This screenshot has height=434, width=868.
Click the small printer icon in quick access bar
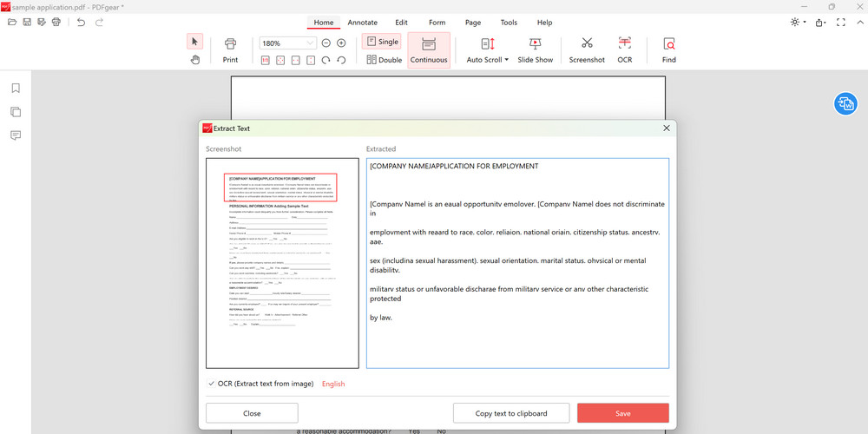[x=56, y=23]
